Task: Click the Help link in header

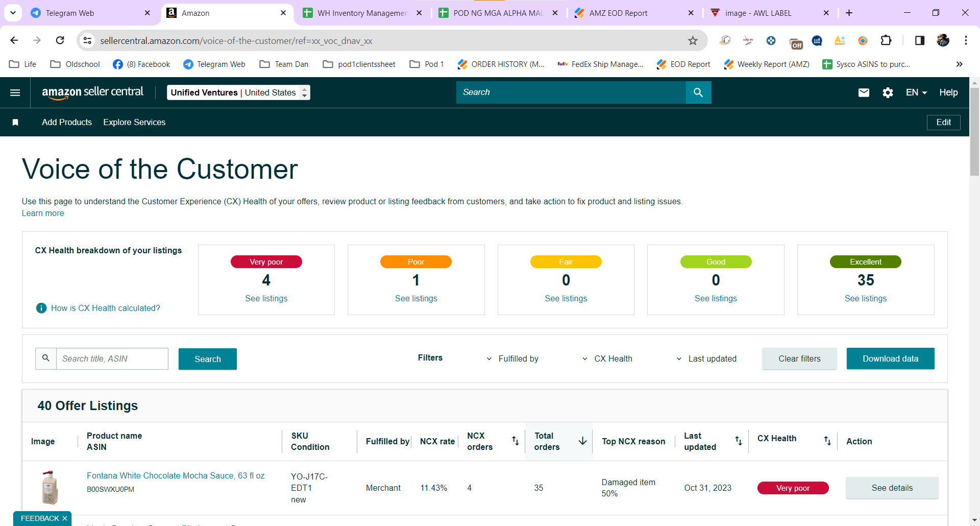Action: [948, 92]
